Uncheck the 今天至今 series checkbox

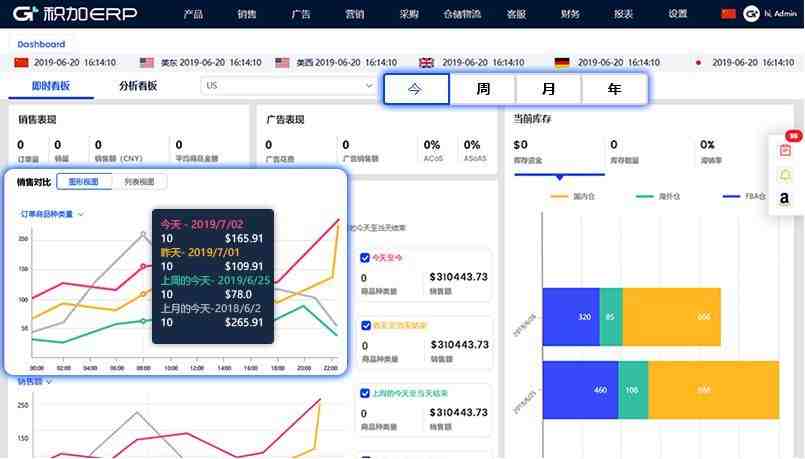point(365,257)
